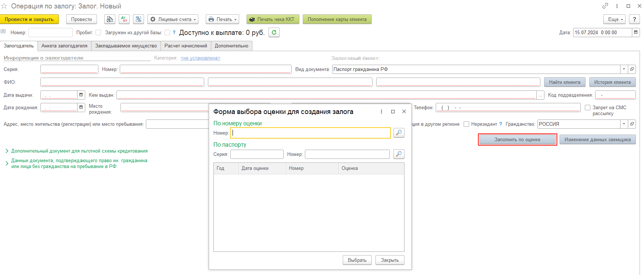
Task: Click Найти клиента button
Action: 565,82
